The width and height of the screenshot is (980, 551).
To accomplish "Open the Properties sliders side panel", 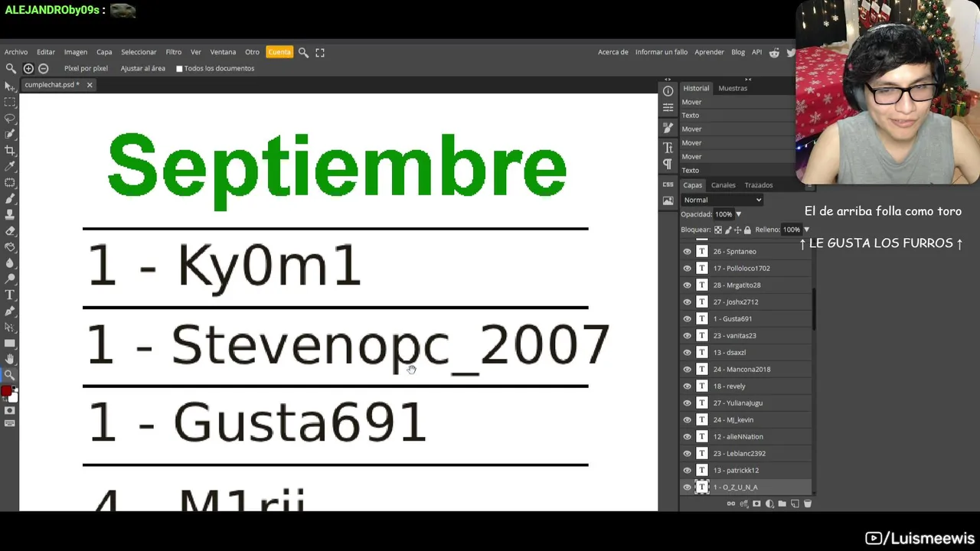I will point(668,107).
